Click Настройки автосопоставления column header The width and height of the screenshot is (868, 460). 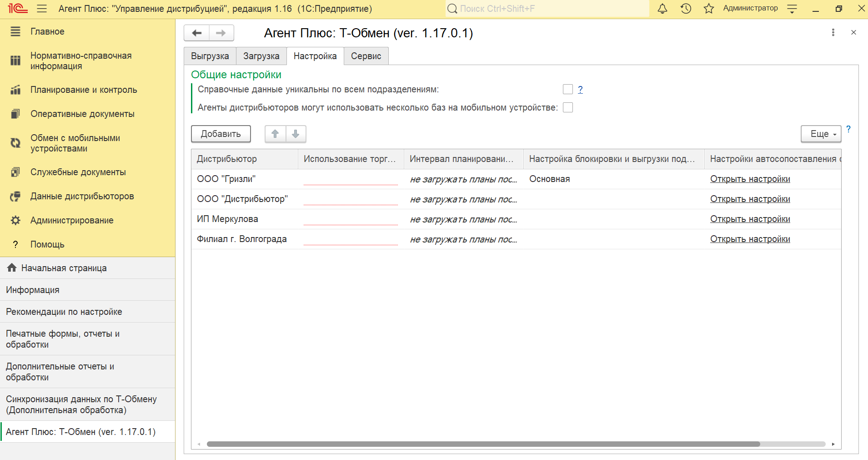(773, 159)
